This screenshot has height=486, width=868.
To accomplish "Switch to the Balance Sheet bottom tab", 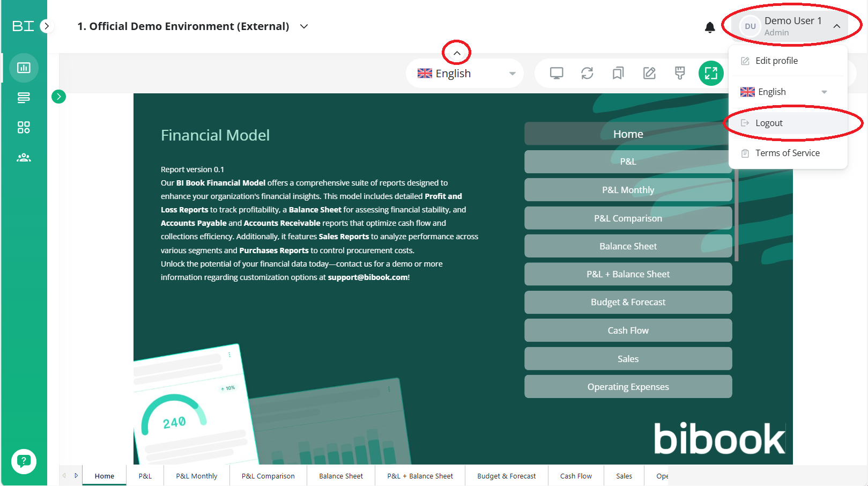I will pos(341,476).
